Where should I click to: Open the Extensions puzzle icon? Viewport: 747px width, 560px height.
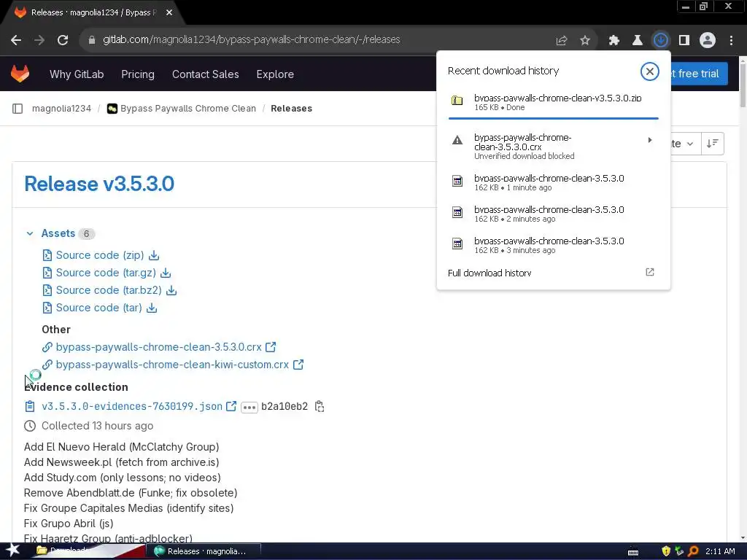pyautogui.click(x=614, y=41)
